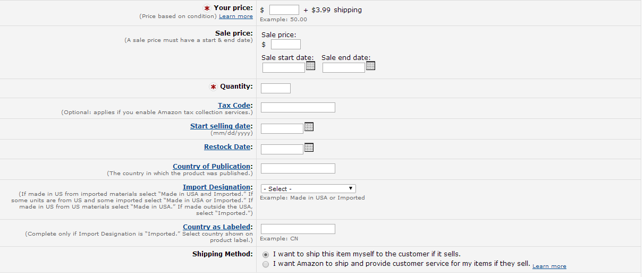Click the Restock Date label link
644x277 pixels.
tap(227, 147)
